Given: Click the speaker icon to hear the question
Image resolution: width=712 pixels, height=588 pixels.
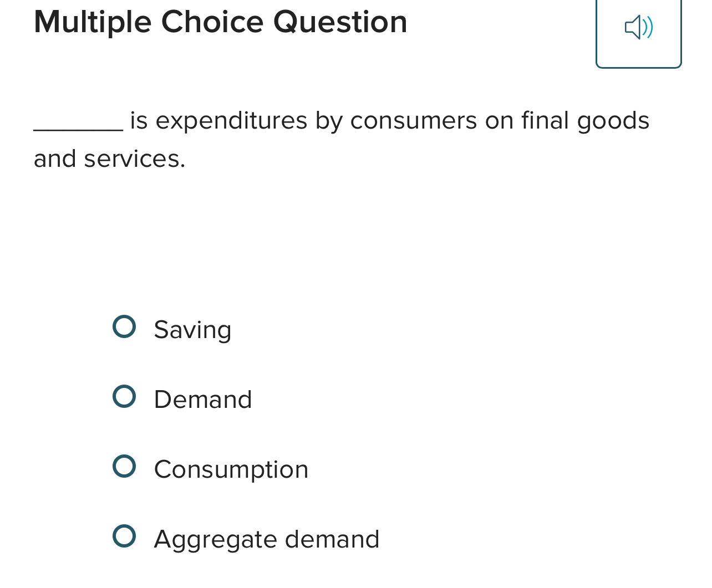Looking at the screenshot, I should pyautogui.click(x=639, y=27).
